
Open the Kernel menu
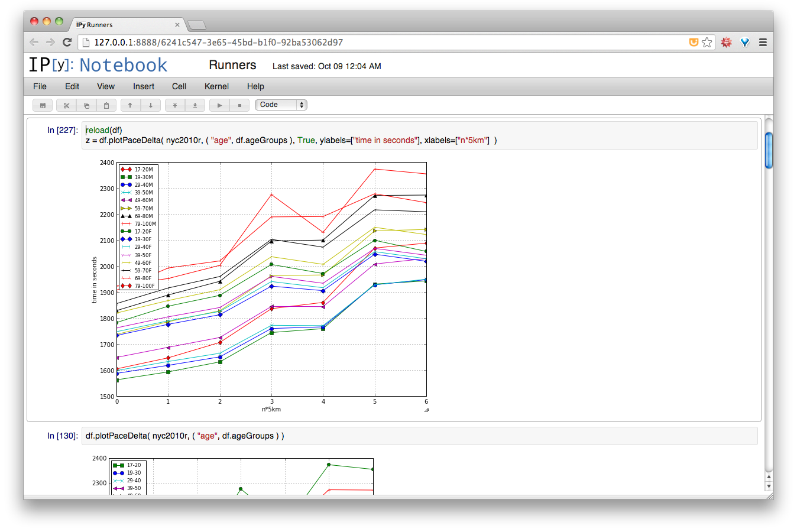pos(216,86)
